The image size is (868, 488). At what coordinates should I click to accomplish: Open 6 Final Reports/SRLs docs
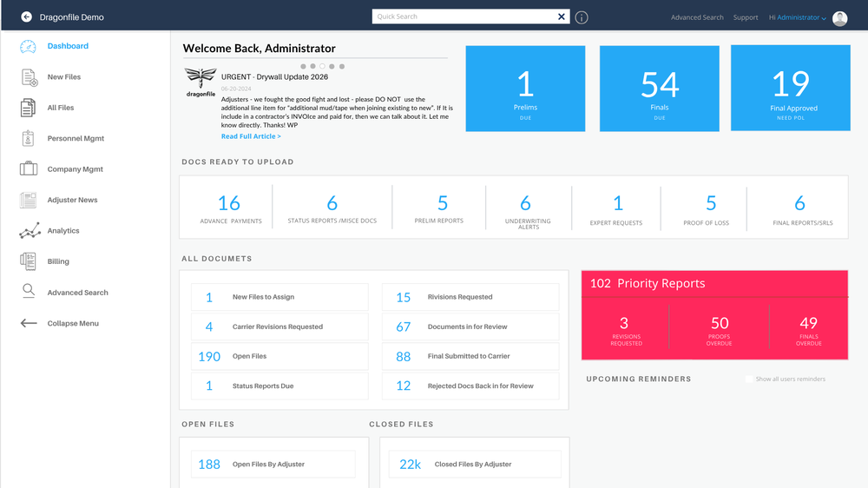(801, 209)
